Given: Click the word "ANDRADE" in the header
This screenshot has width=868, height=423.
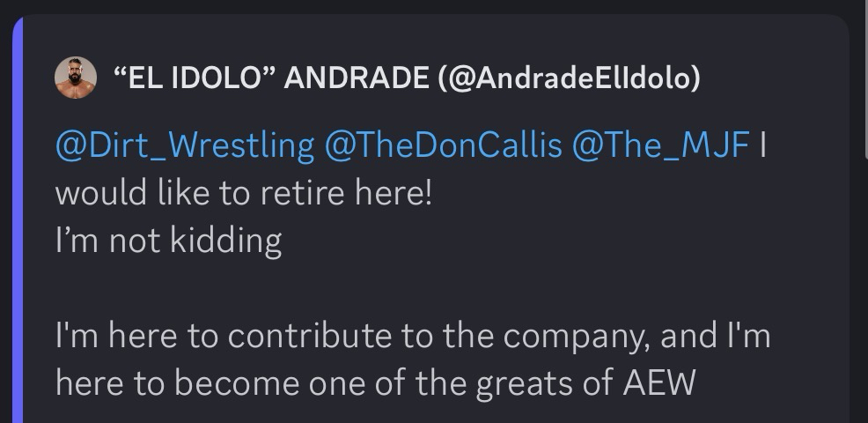Looking at the screenshot, I should click(355, 78).
